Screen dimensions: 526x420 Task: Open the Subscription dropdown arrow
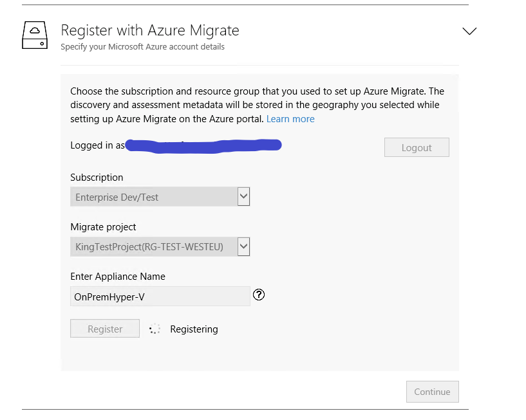click(243, 196)
